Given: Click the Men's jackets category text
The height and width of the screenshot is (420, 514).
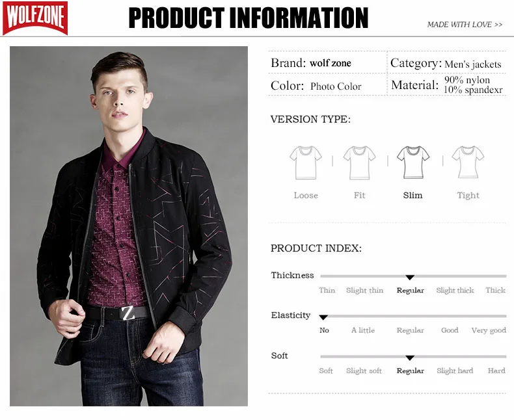Looking at the screenshot, I should [473, 64].
